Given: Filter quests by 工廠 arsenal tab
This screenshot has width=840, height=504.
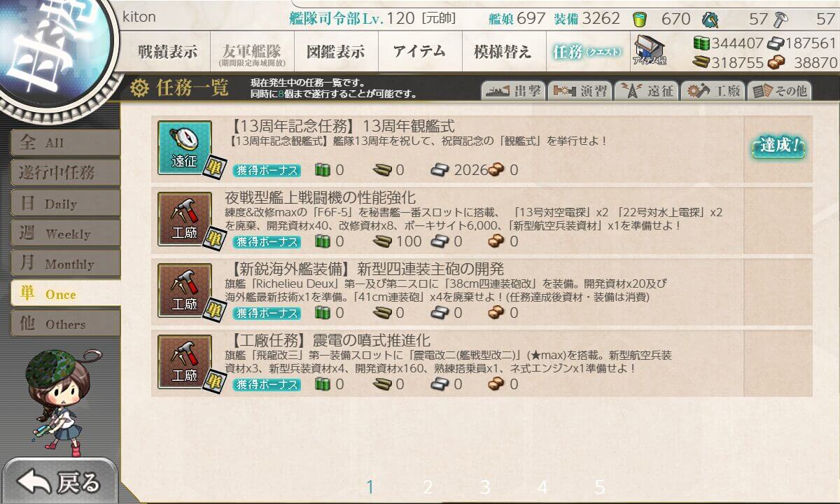Looking at the screenshot, I should (x=712, y=91).
